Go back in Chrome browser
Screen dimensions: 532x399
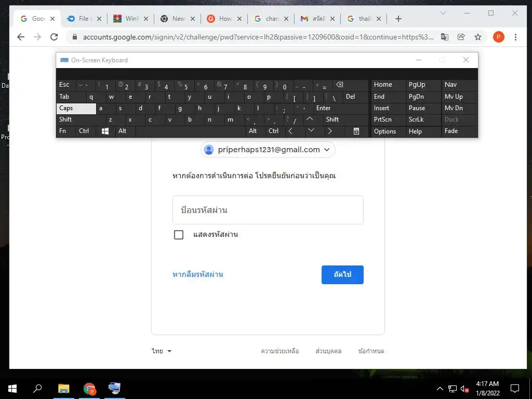coord(21,37)
